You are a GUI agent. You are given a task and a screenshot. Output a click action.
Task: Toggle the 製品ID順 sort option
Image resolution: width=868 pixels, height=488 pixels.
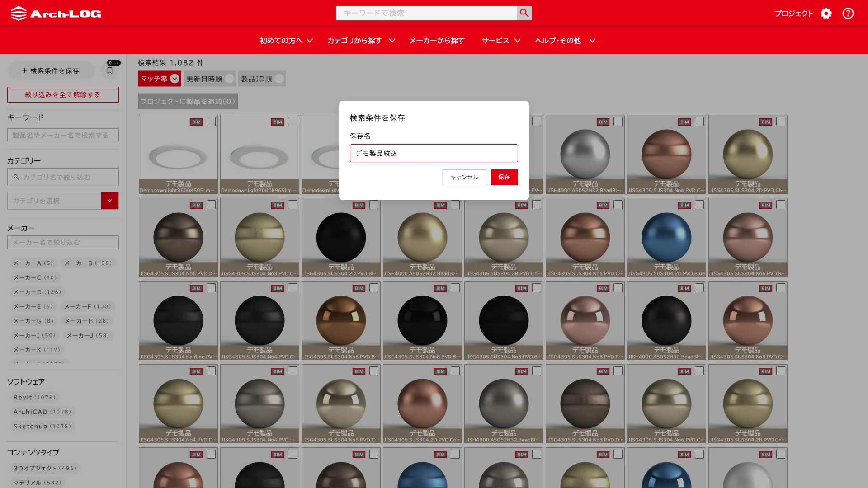point(262,79)
